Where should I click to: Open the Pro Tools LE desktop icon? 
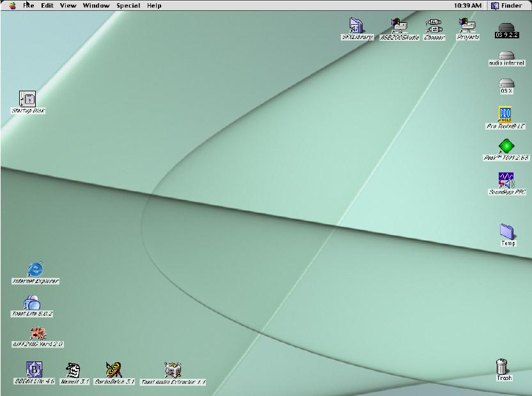click(x=505, y=115)
